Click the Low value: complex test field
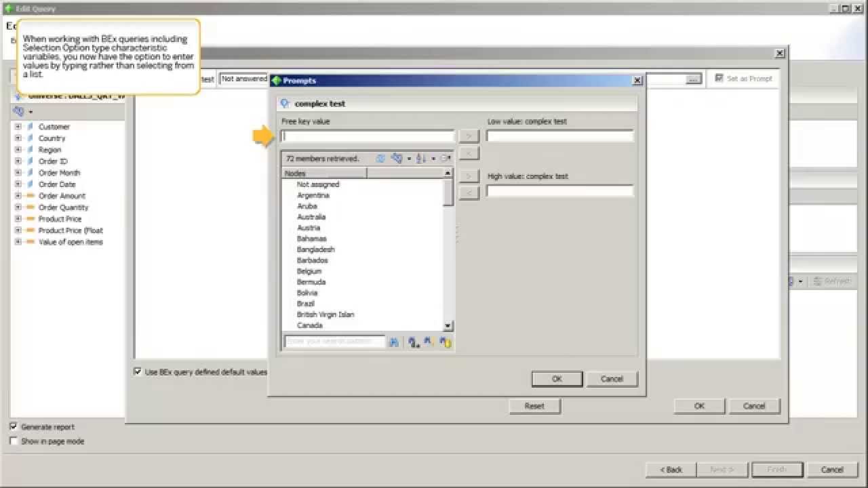The height and width of the screenshot is (488, 868). click(x=560, y=136)
